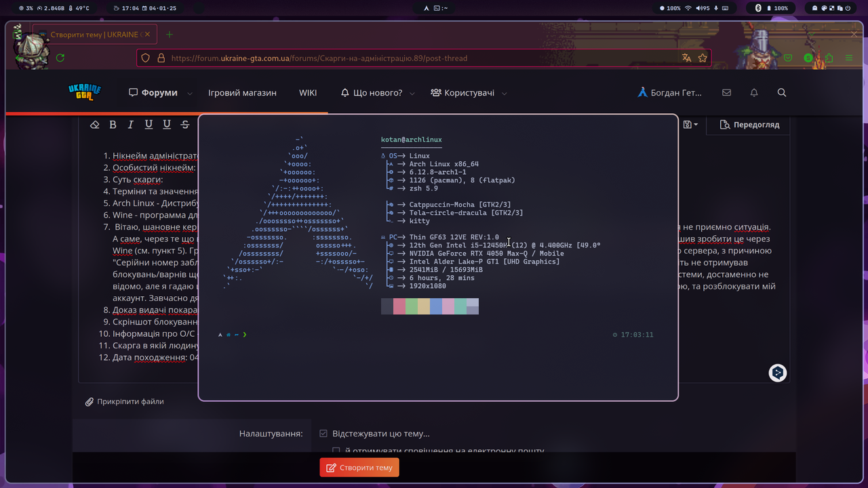Toggle the email notifications checkbox
The height and width of the screenshot is (488, 868).
click(x=336, y=451)
